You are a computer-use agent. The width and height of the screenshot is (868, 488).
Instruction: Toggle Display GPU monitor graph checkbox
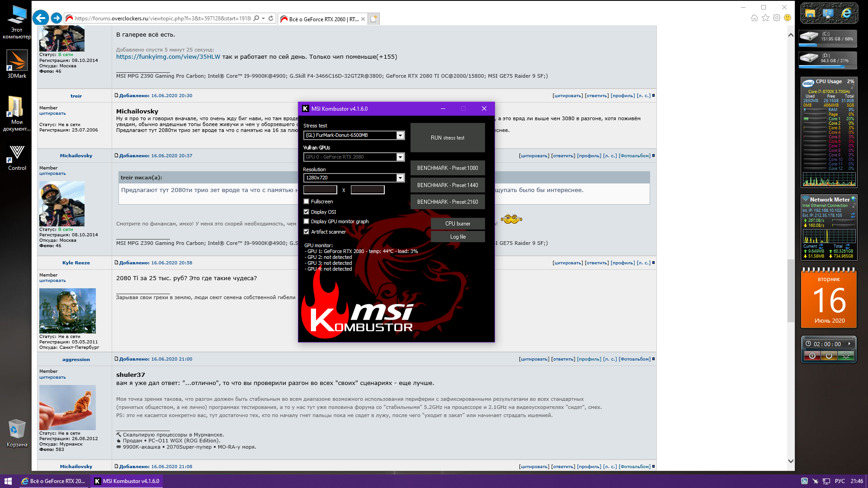click(307, 221)
